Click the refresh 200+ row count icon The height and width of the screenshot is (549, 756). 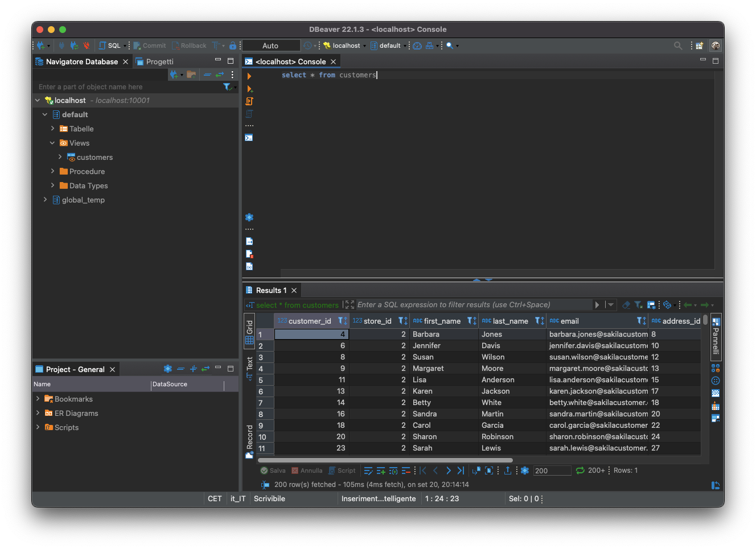tap(580, 470)
